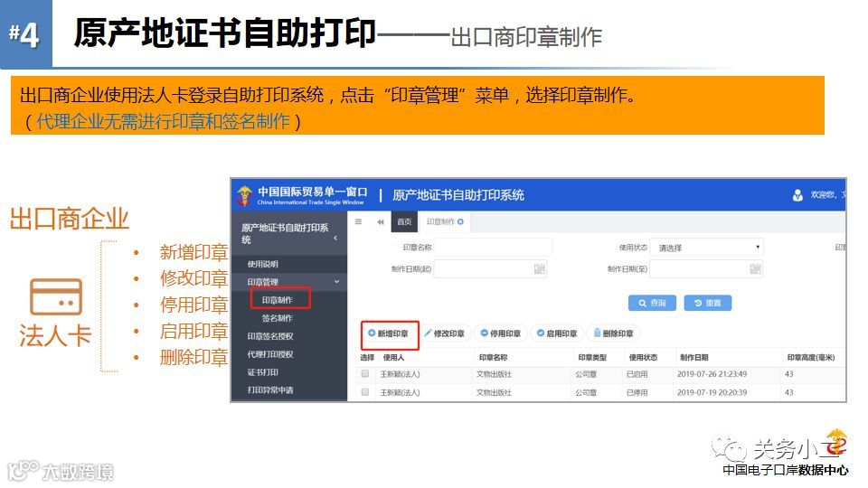Click the date 2019-07-19 20:20:39
Viewport: 868px width, 488px height.
tap(712, 392)
